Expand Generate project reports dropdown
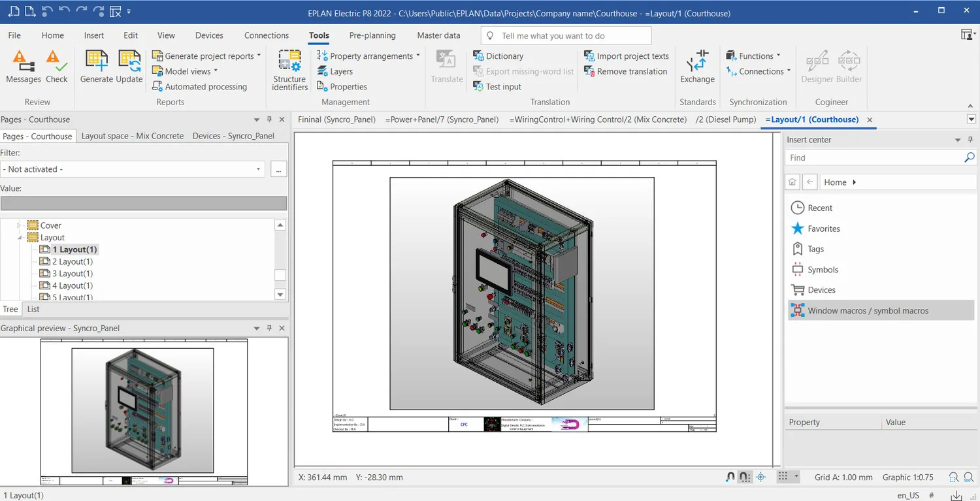Image resolution: width=980 pixels, height=501 pixels. click(x=259, y=56)
